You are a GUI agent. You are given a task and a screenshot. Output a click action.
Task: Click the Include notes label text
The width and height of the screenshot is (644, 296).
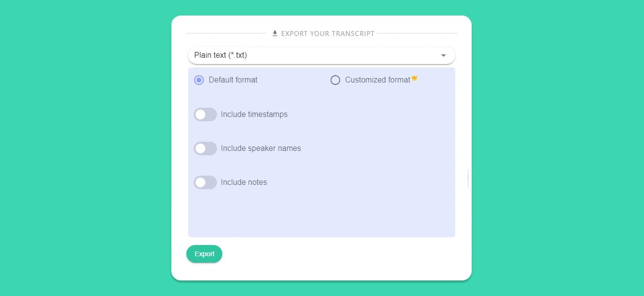[x=244, y=182]
